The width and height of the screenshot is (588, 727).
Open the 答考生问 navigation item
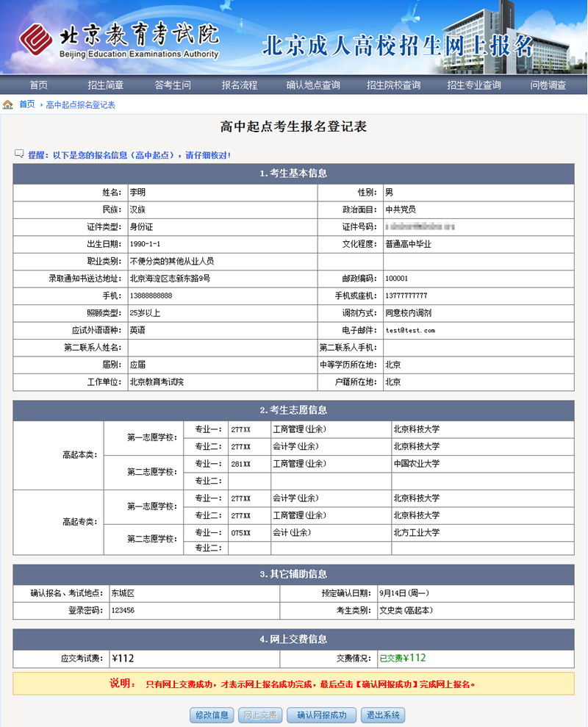click(172, 85)
